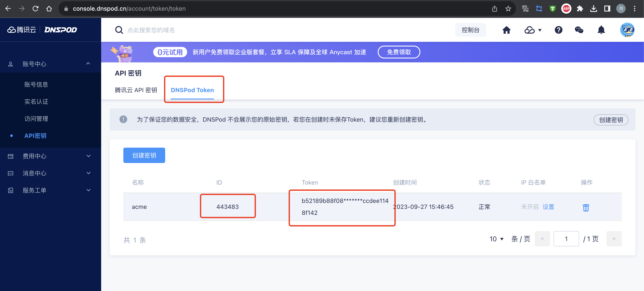Click the token b52189b88f08 cell
This screenshot has width=644, height=291.
(x=345, y=207)
